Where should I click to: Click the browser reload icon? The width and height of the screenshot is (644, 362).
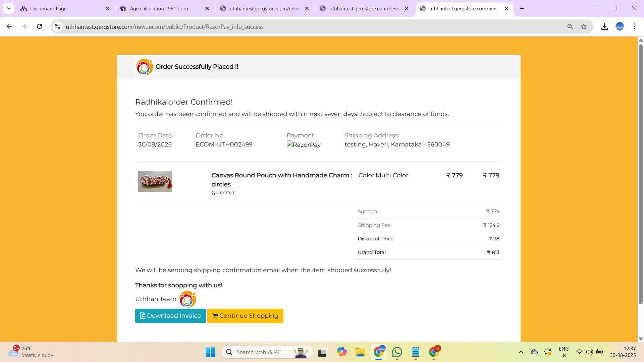point(39,26)
